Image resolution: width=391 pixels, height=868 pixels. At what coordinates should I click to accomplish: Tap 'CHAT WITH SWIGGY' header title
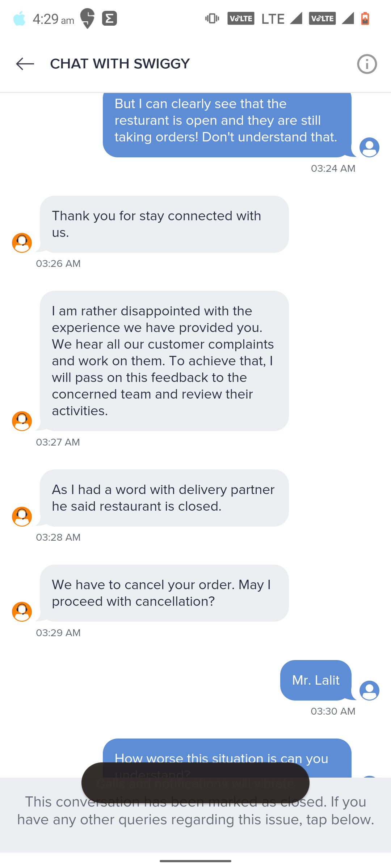(x=120, y=64)
